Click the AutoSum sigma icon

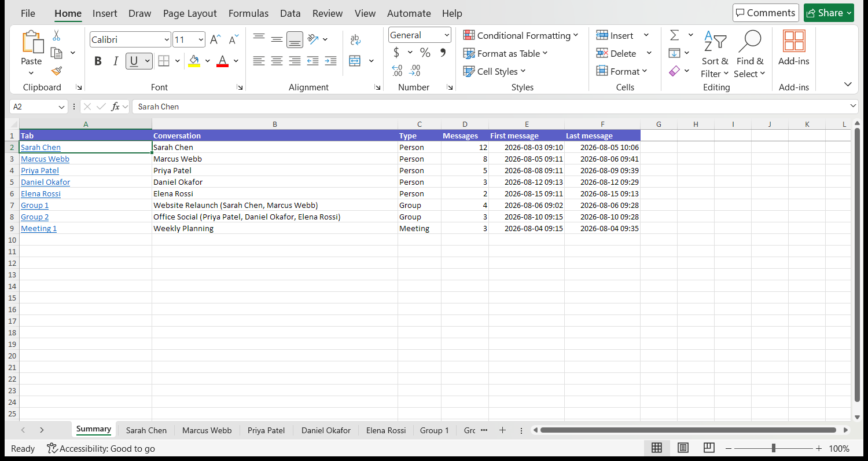[x=674, y=35]
